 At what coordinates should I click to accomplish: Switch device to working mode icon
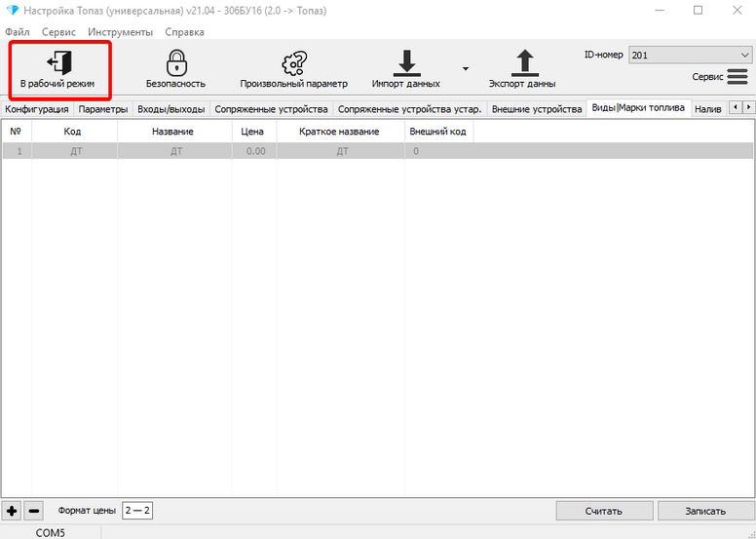point(58,62)
